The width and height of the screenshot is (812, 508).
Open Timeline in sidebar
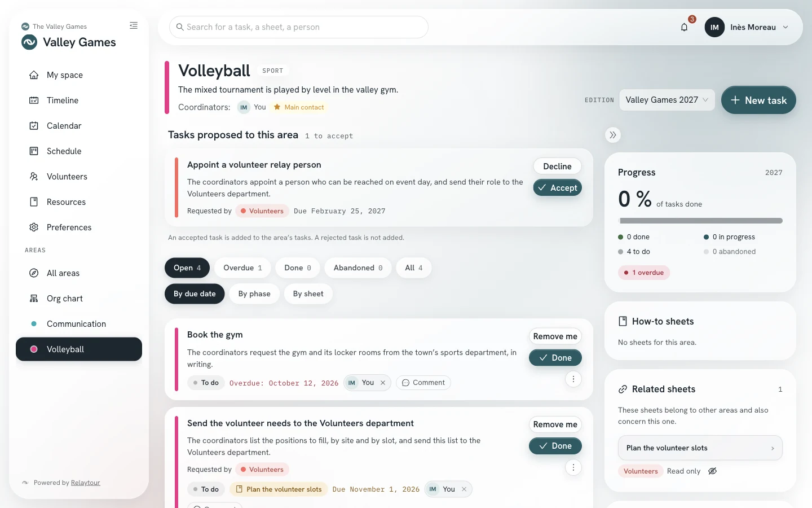79,100
